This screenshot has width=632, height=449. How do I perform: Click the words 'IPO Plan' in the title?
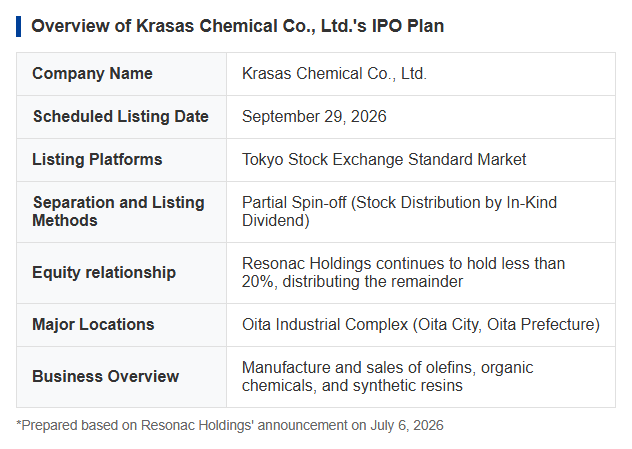point(407,26)
